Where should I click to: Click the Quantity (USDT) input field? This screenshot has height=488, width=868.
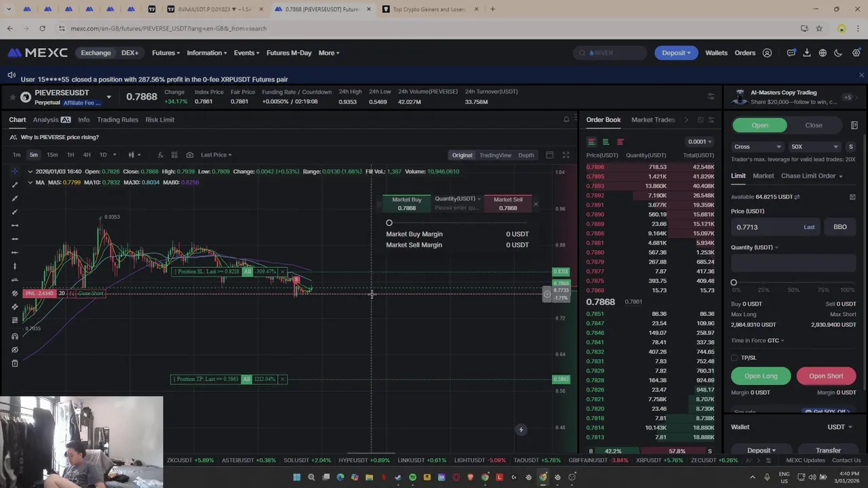(793, 264)
